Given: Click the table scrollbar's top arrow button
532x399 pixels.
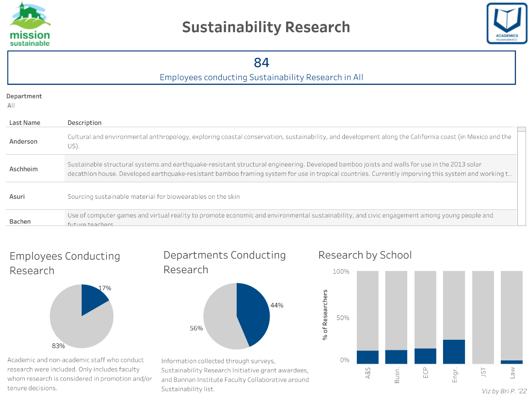Looking at the screenshot, I should pos(521,129).
